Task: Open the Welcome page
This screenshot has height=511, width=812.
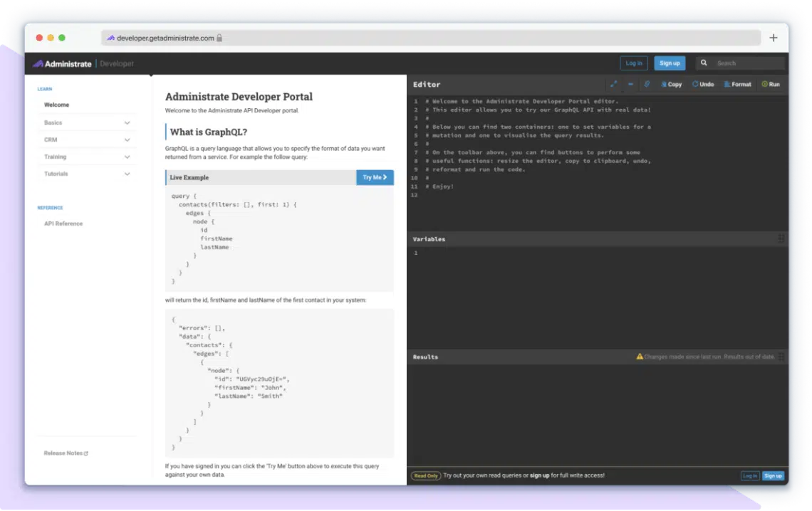Action: click(56, 105)
